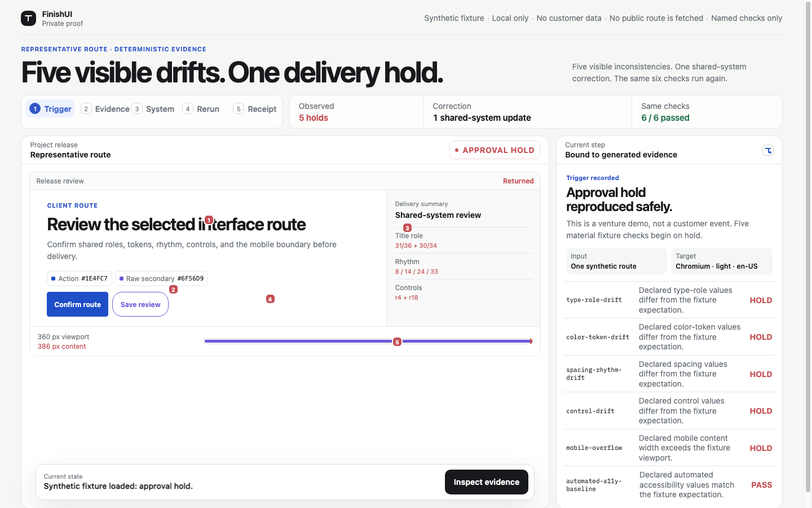Click the Confirm route button
This screenshot has height=508, width=812.
77,304
